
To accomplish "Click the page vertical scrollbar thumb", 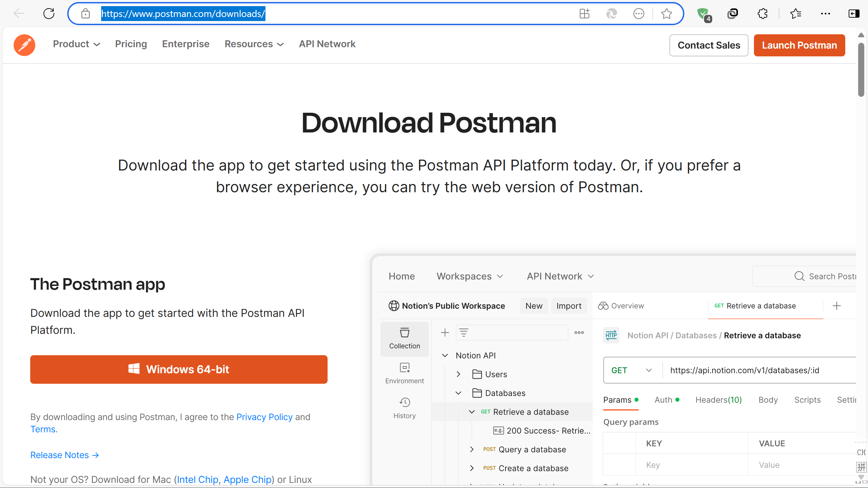I will click(861, 70).
